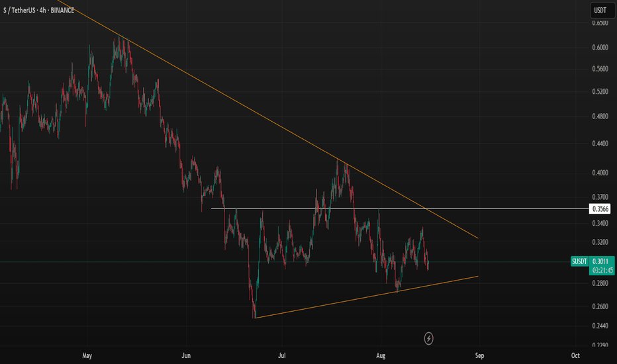Click the 0.5200 price axis label
The image size is (617, 364).
pos(600,91)
